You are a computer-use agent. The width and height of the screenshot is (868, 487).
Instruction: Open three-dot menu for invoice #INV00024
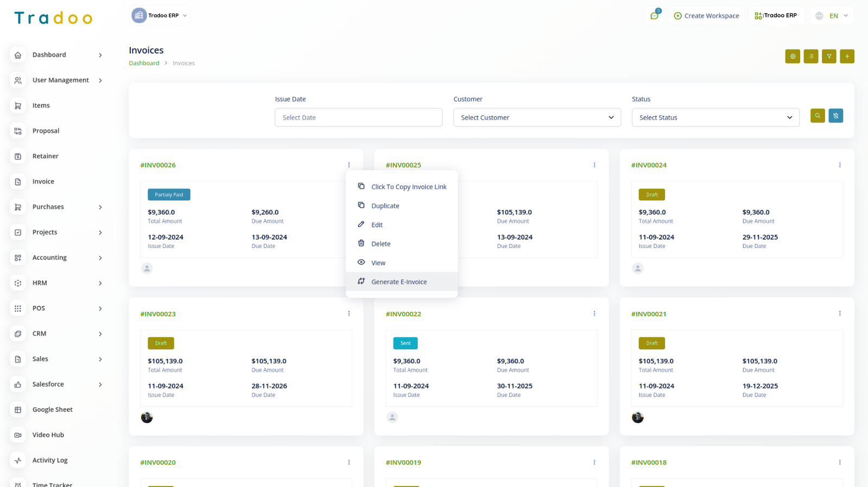point(840,165)
